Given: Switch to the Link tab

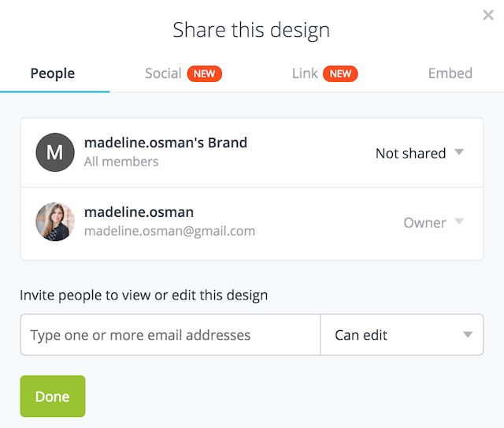Looking at the screenshot, I should click(305, 74).
